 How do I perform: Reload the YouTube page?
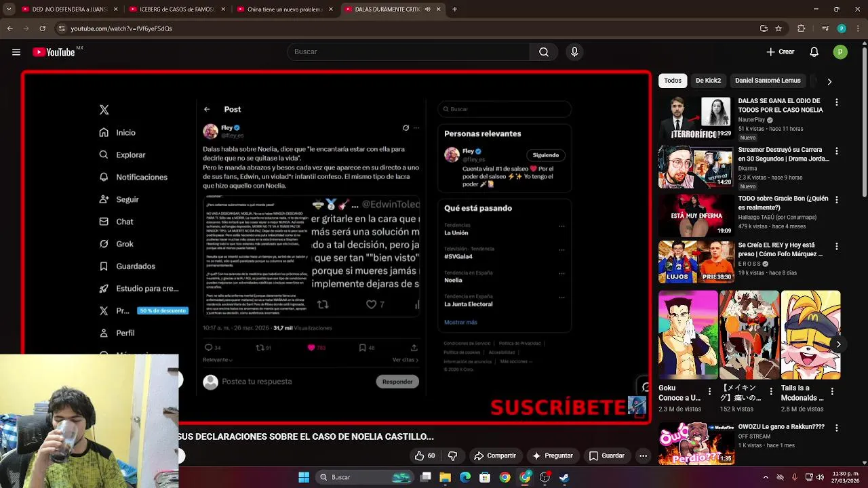click(42, 28)
